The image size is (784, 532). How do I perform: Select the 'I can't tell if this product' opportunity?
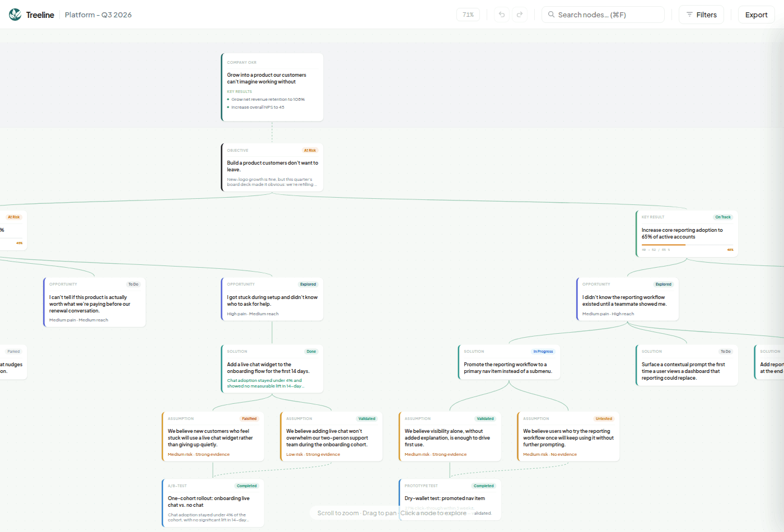[x=95, y=302]
